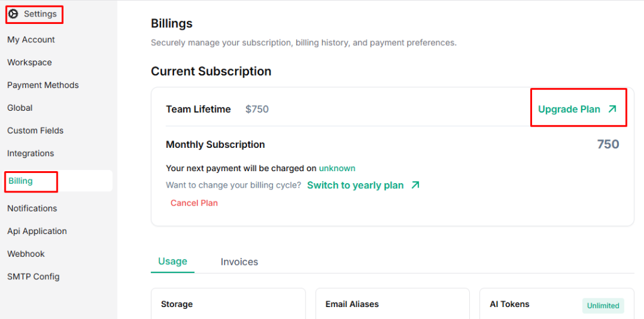Click Switch to yearly plan link

coord(355,186)
